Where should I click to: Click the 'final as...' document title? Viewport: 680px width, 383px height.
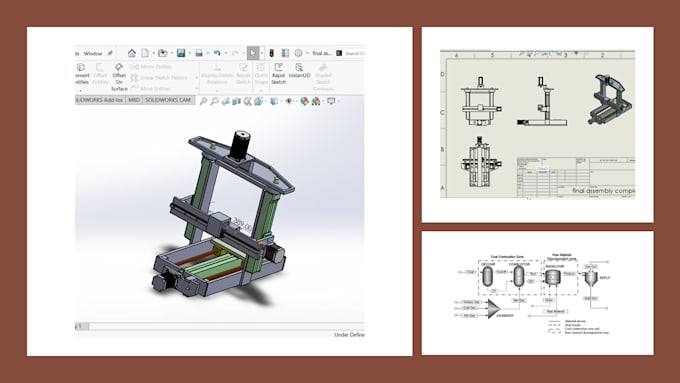321,53
